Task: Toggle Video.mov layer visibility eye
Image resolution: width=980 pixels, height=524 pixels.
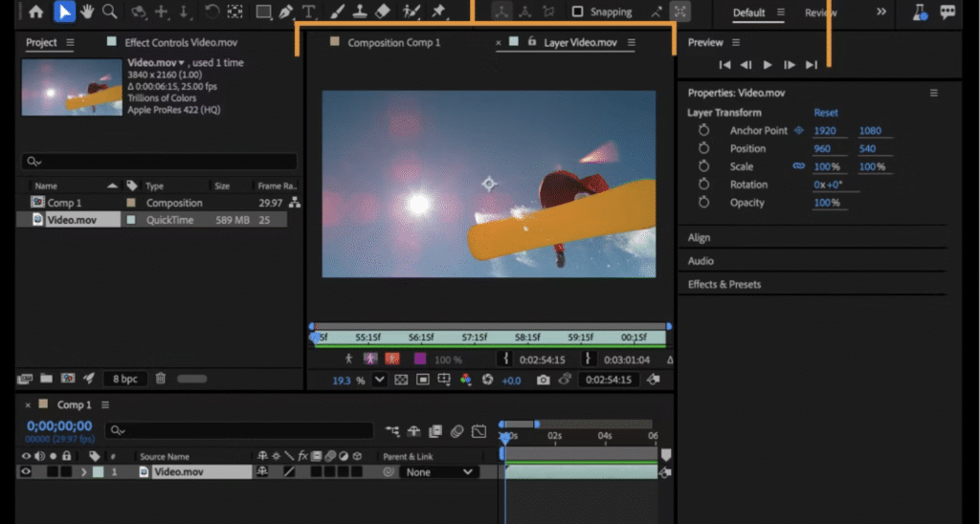Action: tap(26, 471)
